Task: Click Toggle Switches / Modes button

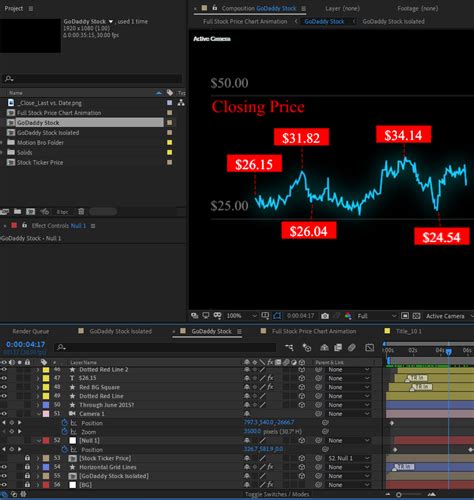Action: (x=277, y=494)
